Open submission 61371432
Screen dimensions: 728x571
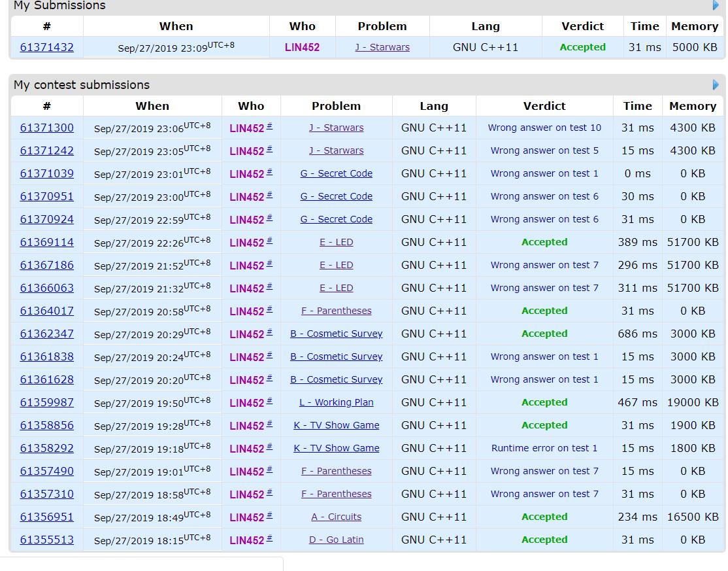47,48
